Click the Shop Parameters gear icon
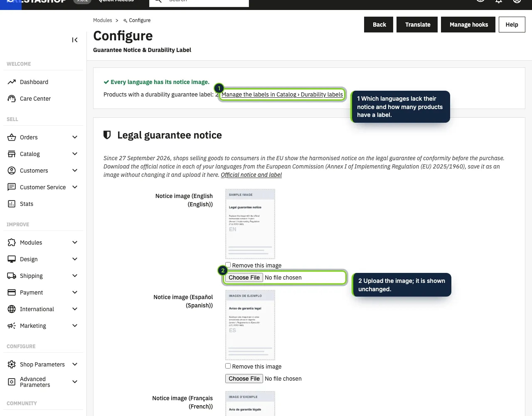This screenshot has height=416, width=532. point(12,364)
